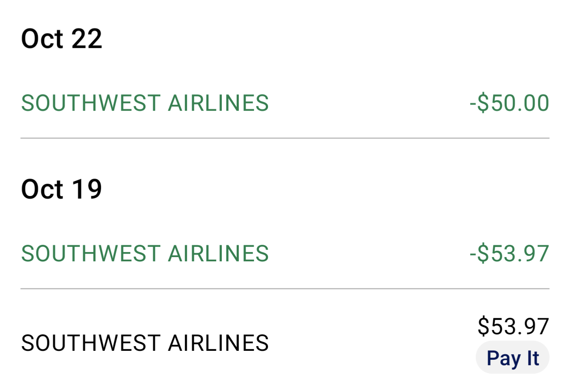Click the number 22 in the date header
The image size is (570, 392).
[x=87, y=39]
